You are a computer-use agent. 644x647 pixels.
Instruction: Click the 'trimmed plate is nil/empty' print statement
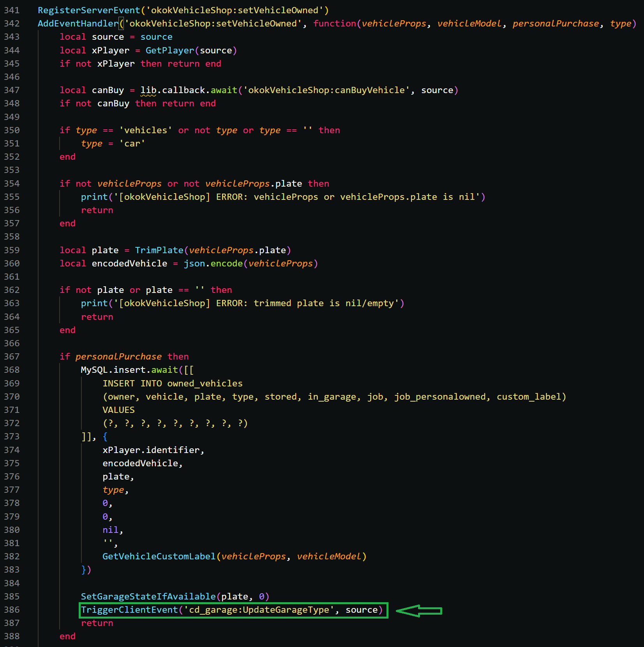pyautogui.click(x=242, y=303)
